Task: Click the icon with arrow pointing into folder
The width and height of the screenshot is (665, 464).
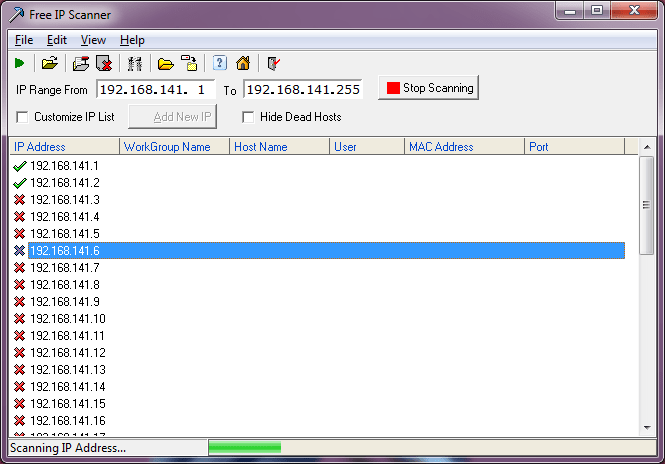Action: (189, 63)
